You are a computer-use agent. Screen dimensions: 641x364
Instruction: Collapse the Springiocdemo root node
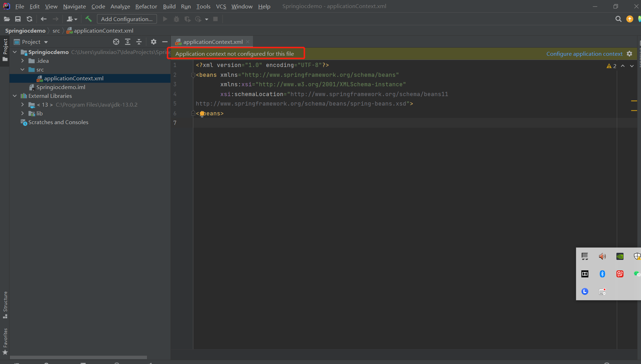point(15,52)
